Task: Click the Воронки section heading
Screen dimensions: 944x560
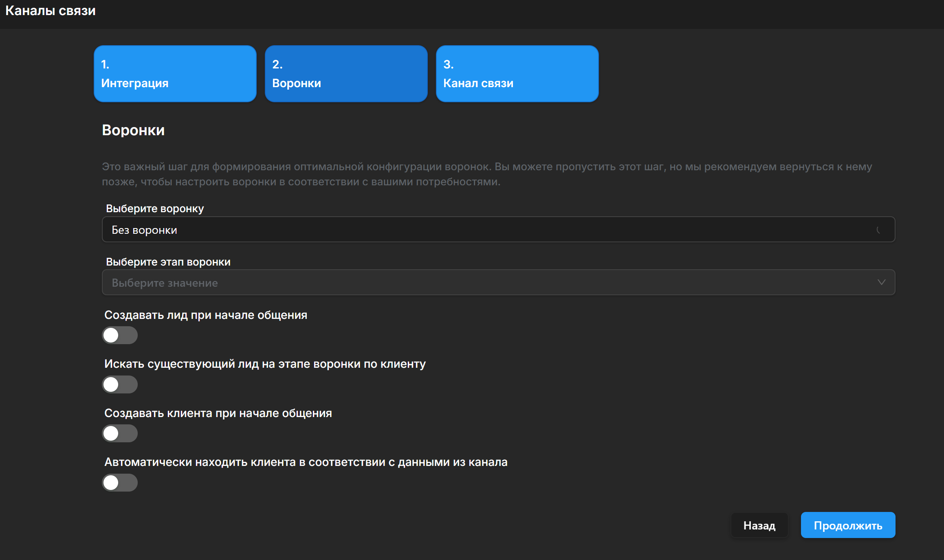Action: click(x=133, y=130)
